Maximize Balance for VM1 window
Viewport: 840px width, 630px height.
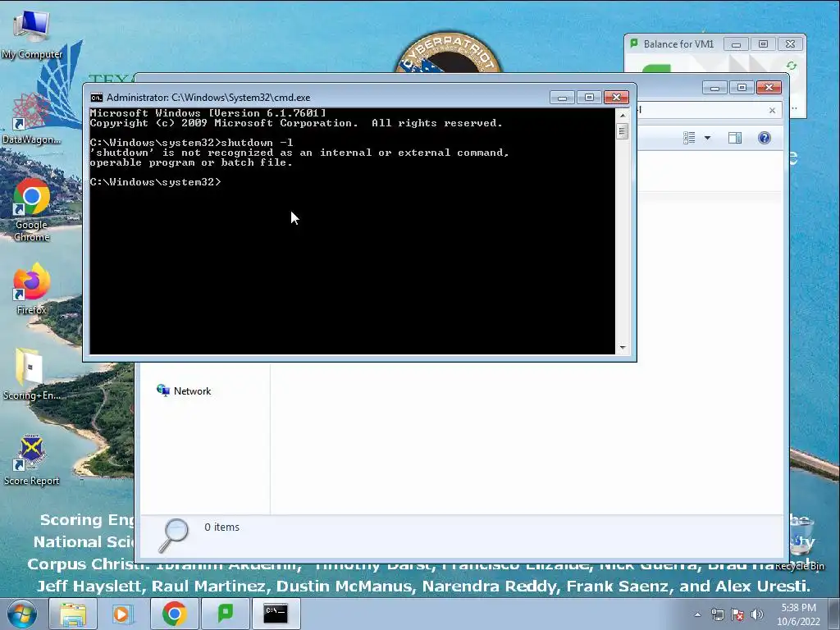(x=763, y=44)
